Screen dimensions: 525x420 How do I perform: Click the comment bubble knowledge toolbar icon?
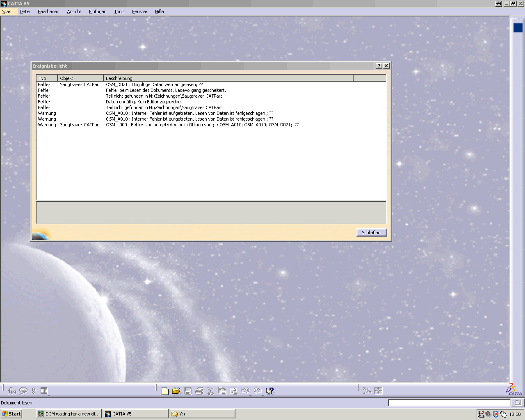coord(23,391)
